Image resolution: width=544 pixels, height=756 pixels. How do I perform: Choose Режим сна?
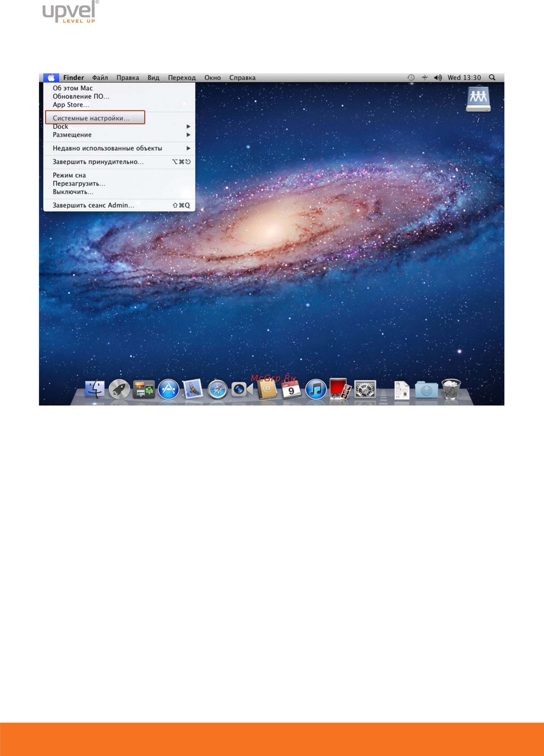point(119,175)
